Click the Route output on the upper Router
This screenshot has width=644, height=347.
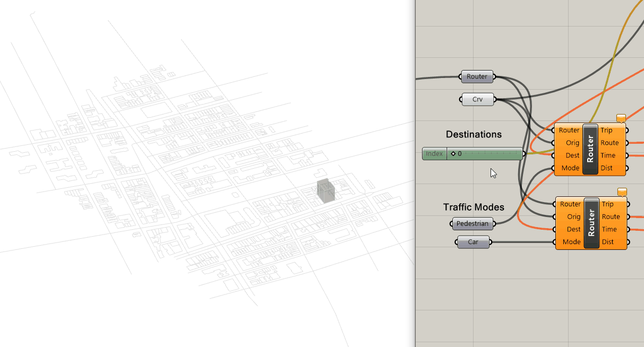click(x=609, y=143)
